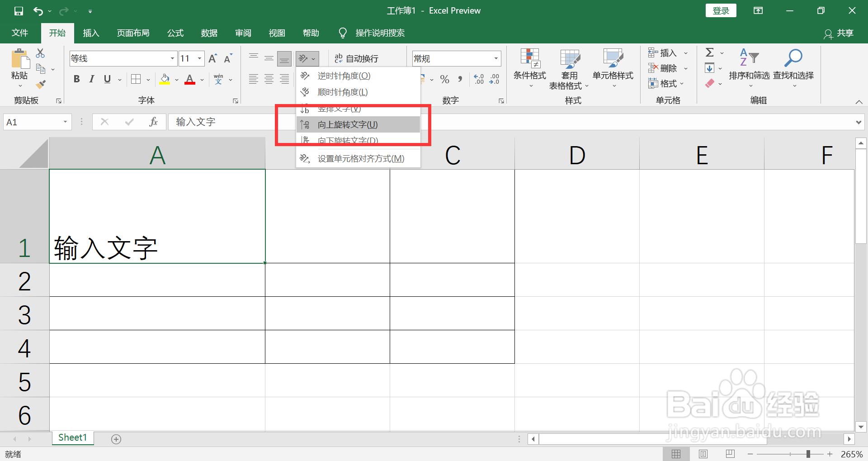This screenshot has height=461, width=868.
Task: Click the Share (共享) button
Action: tap(839, 33)
